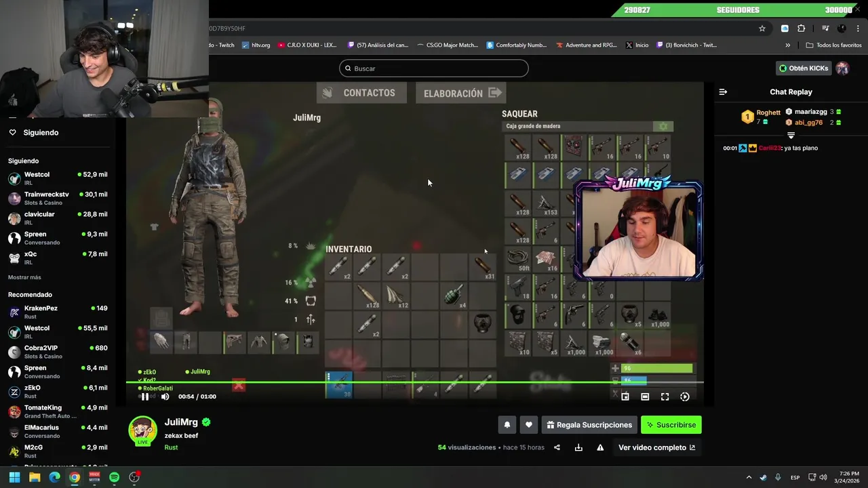This screenshot has width=868, height=488.
Task: Follow the channel with the heart button
Action: pyautogui.click(x=529, y=425)
